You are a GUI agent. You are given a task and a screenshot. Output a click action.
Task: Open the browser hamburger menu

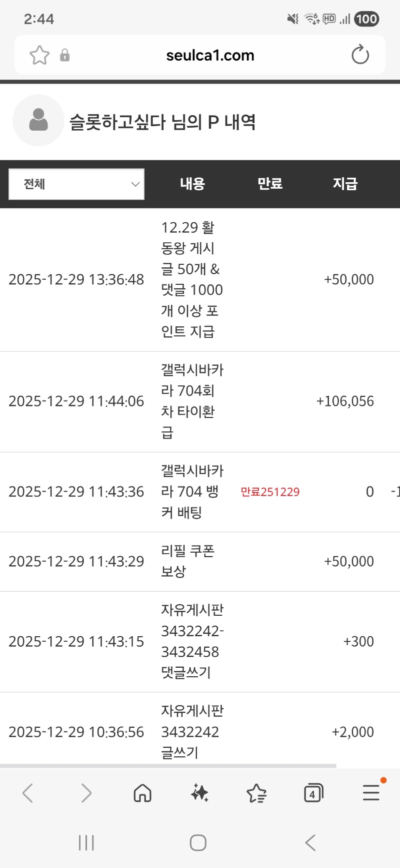pos(371,793)
